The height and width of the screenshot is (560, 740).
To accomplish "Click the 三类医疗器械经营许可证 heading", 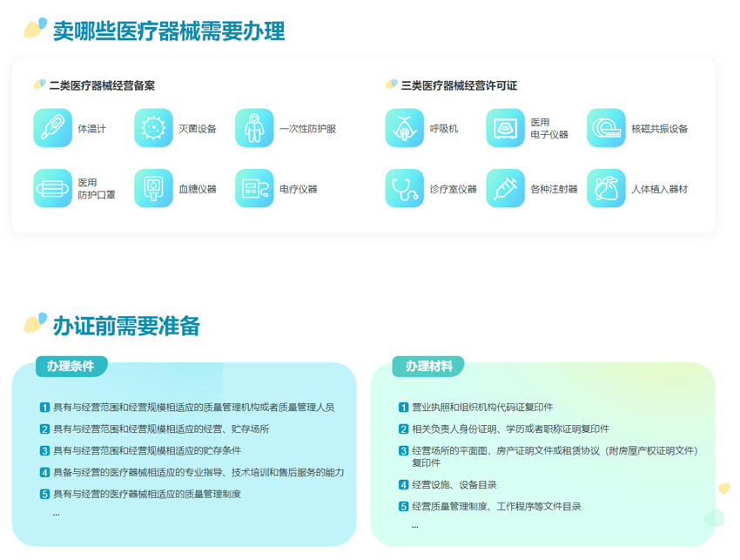I will pos(459,85).
